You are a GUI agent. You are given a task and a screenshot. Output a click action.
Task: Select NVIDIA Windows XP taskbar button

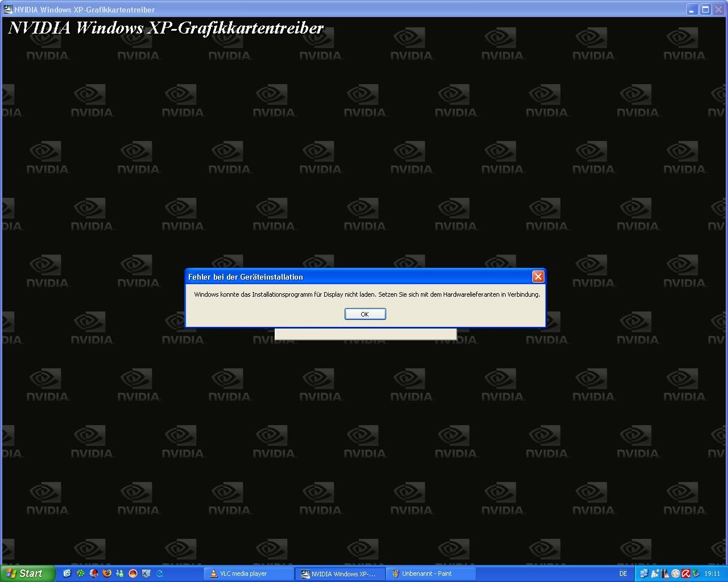tap(340, 573)
